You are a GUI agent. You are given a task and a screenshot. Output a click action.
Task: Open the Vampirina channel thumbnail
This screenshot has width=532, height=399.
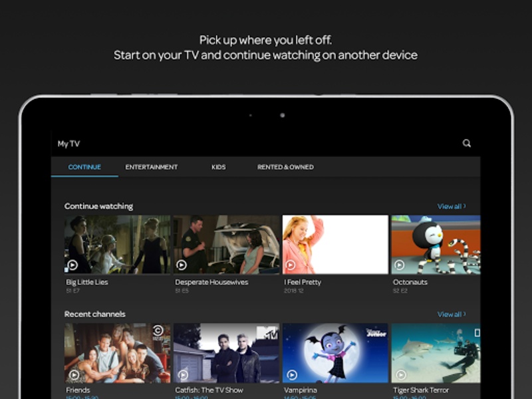pos(335,353)
